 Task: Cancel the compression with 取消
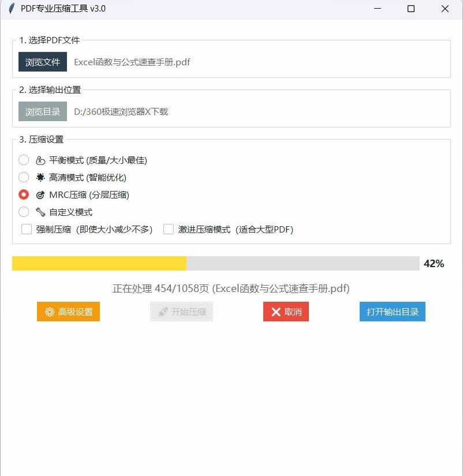pos(285,312)
